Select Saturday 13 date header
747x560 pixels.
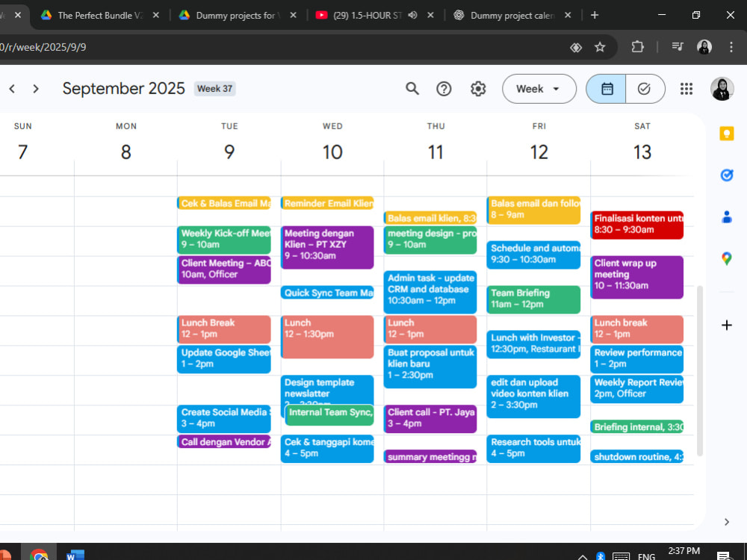tap(642, 152)
